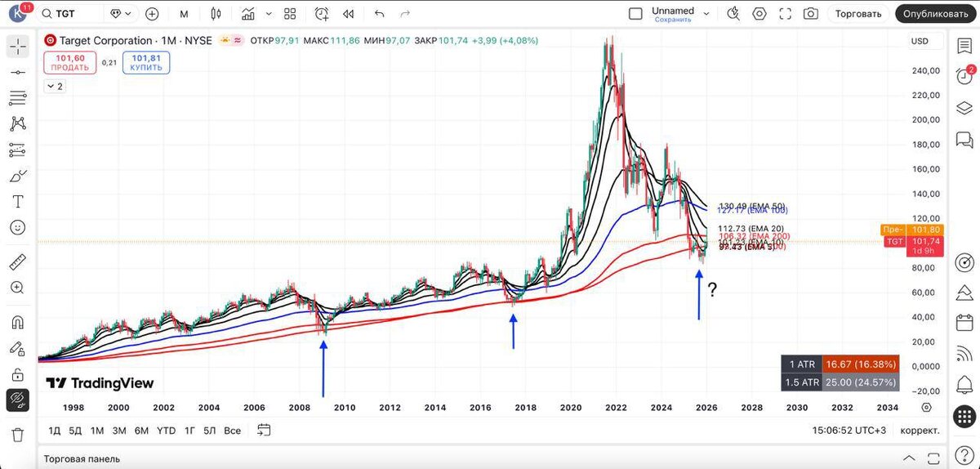
Task: Select the ruler measure tool
Action: [18, 262]
